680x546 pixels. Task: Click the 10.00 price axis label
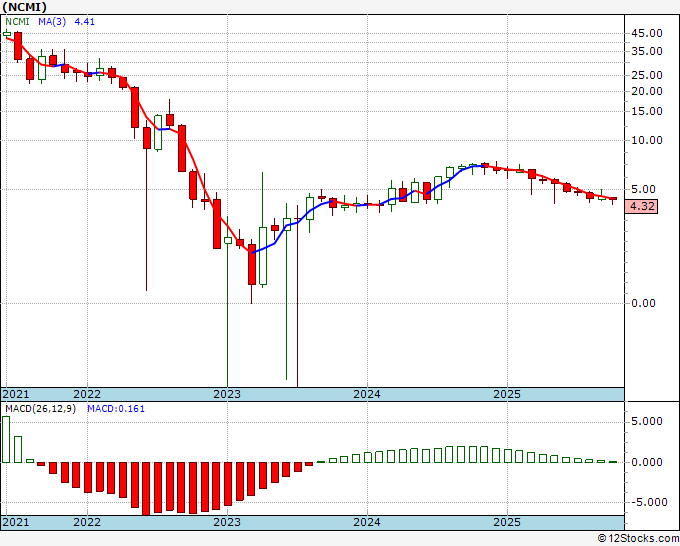[647, 140]
